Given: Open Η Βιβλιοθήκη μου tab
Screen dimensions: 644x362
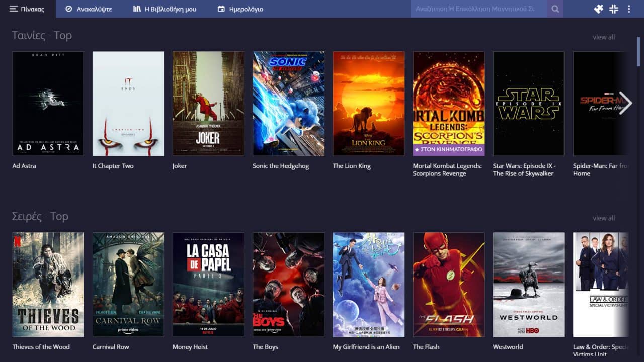Looking at the screenshot, I should 165,9.
